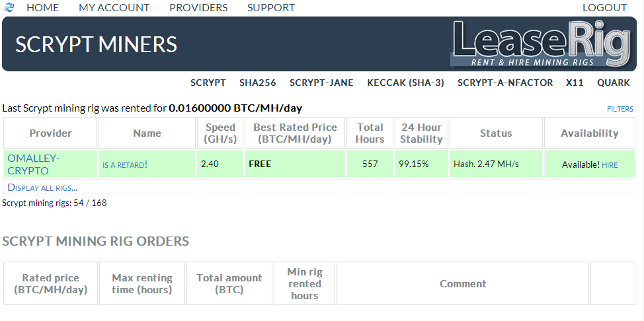Select the SCRYPT-A-NFACTOR algorithm tab
644x321 pixels.
pos(505,83)
